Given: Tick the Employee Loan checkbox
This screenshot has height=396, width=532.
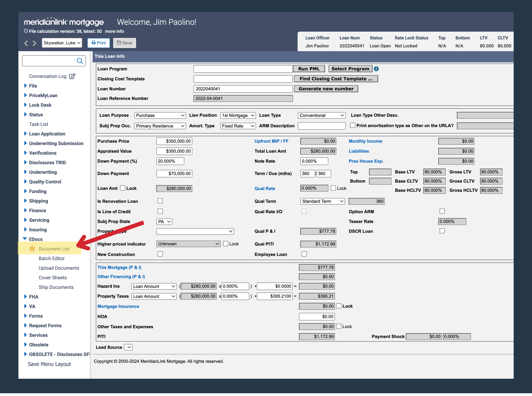Looking at the screenshot, I should click(304, 254).
